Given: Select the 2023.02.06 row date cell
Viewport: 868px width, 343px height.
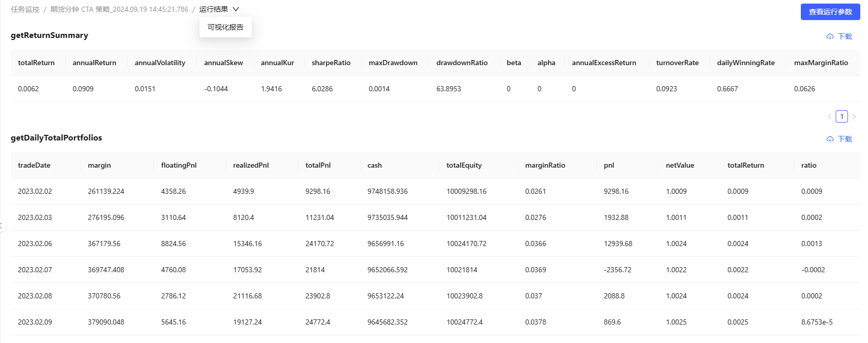Looking at the screenshot, I should coord(35,244).
